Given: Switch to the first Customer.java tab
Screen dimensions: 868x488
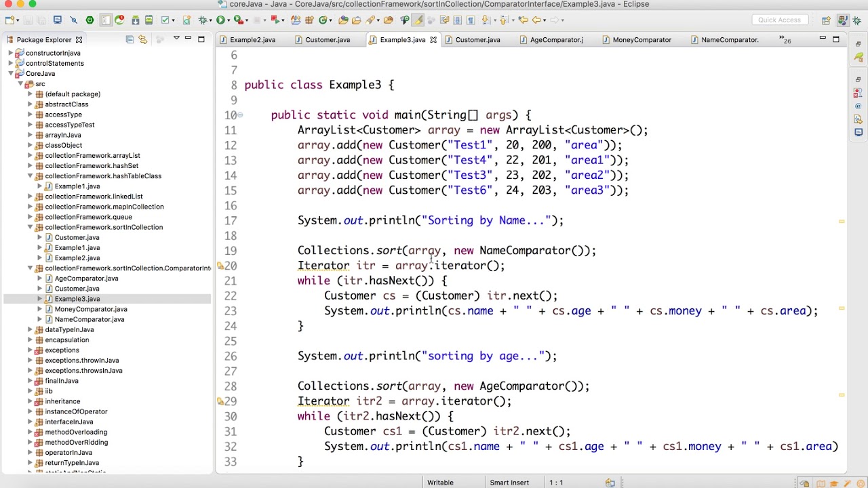Looking at the screenshot, I should point(328,40).
